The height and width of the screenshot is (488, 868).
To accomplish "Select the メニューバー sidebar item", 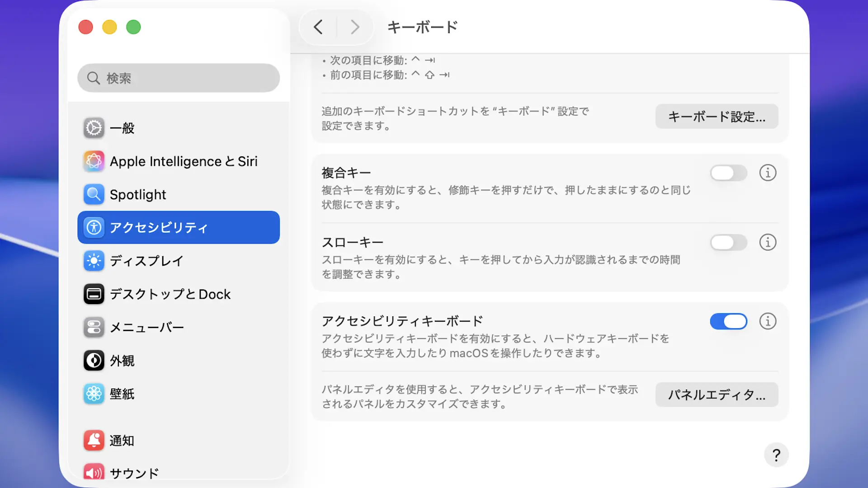I will pos(146,327).
